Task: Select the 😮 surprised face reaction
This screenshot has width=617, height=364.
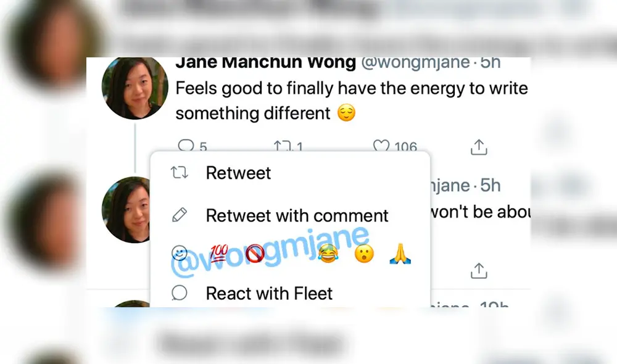Action: pyautogui.click(x=364, y=252)
